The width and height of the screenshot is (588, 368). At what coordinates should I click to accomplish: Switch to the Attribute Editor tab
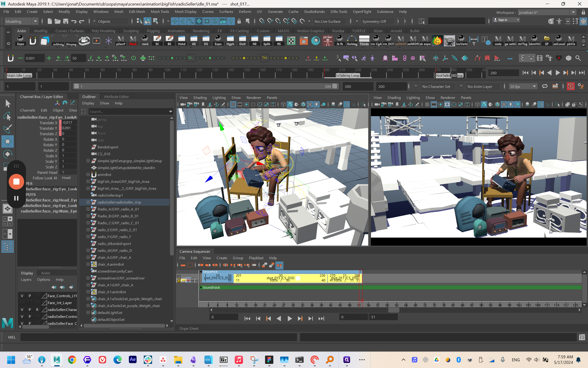click(116, 97)
